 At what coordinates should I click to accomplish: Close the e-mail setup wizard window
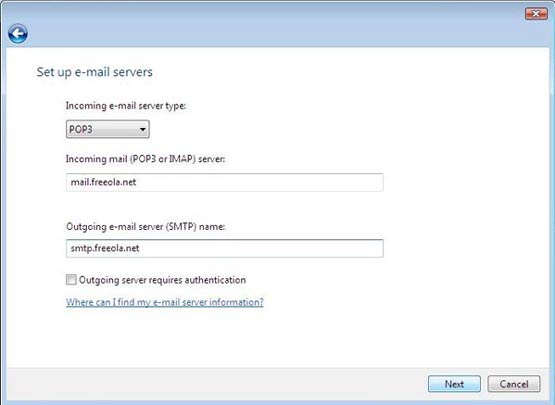[536, 14]
